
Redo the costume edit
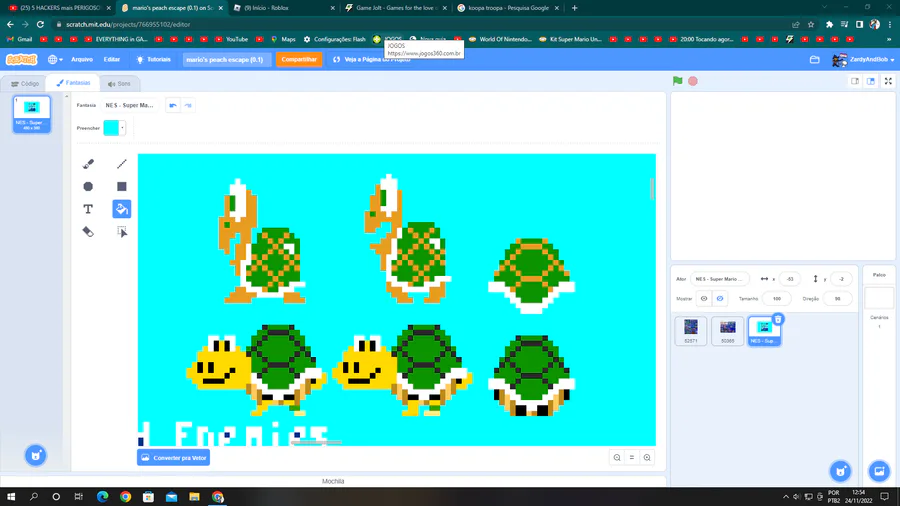tap(188, 106)
